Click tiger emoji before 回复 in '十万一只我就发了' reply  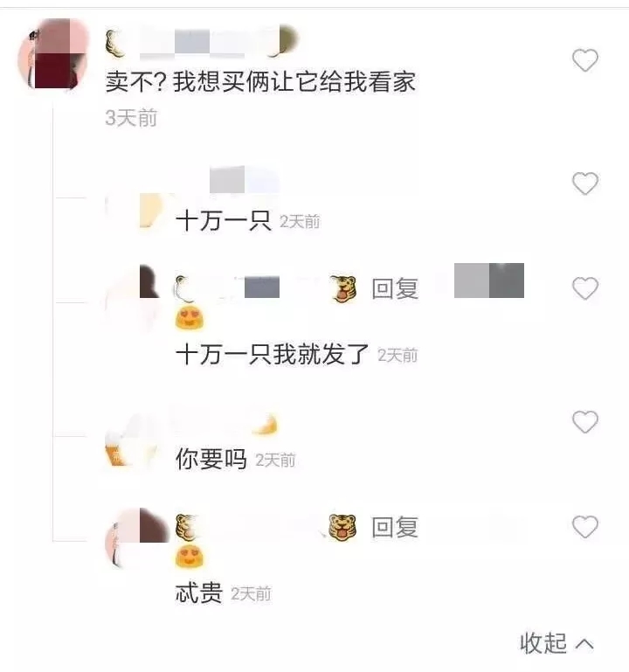pos(344,289)
